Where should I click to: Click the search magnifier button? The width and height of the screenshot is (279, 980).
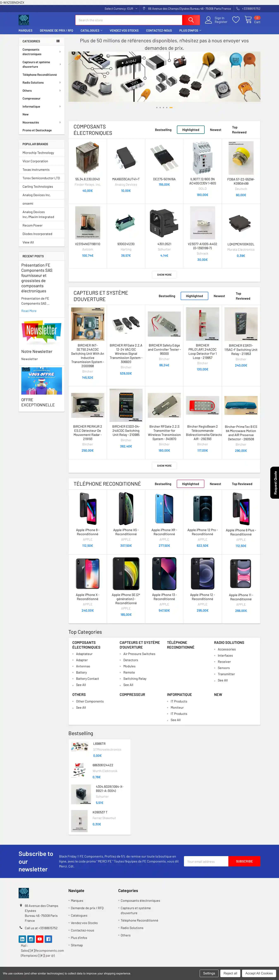click(191, 20)
